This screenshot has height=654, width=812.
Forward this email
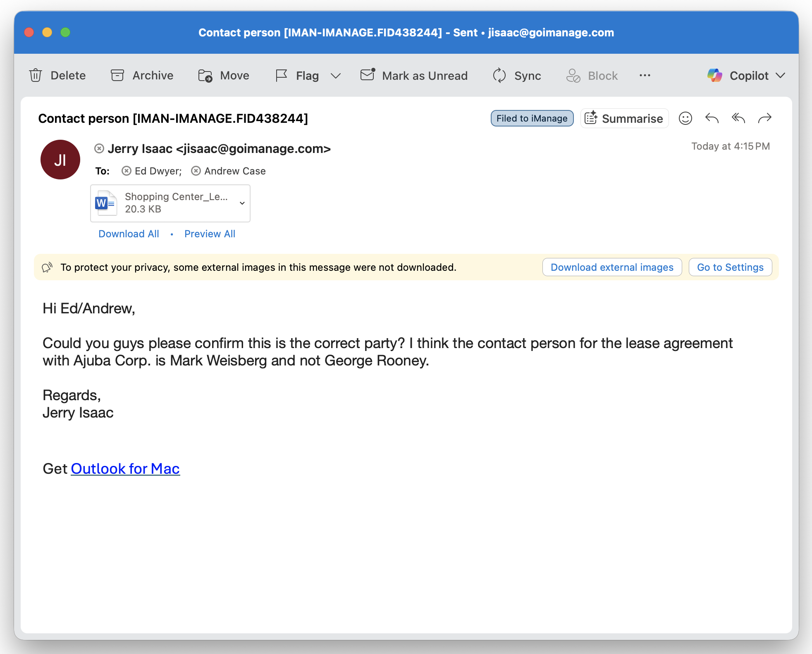(764, 119)
